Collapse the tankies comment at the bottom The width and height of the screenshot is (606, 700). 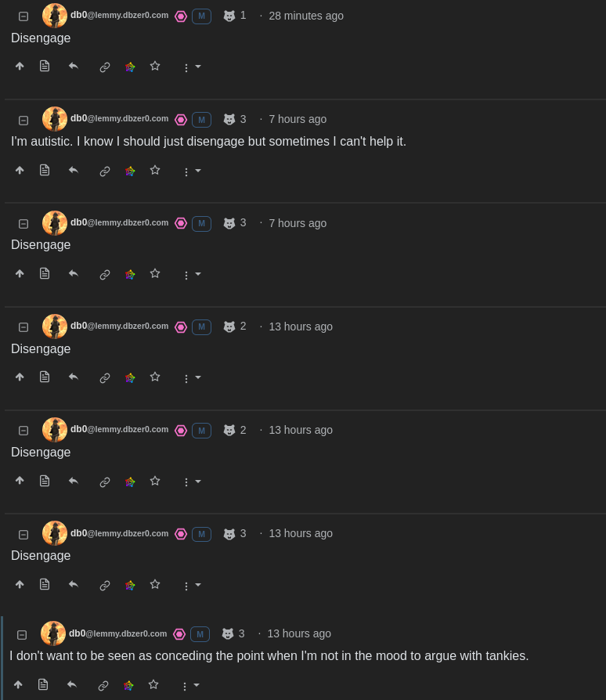pyautogui.click(x=22, y=634)
